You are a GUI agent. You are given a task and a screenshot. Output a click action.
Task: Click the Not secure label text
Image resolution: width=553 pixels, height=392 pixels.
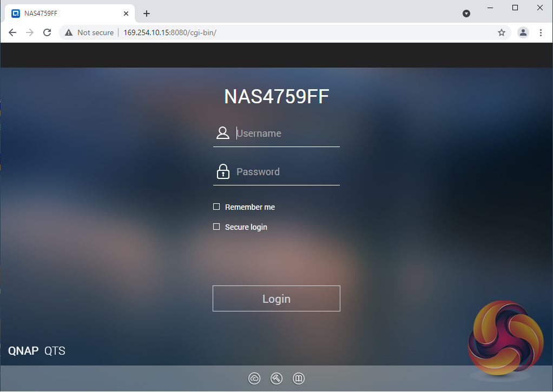tap(95, 32)
